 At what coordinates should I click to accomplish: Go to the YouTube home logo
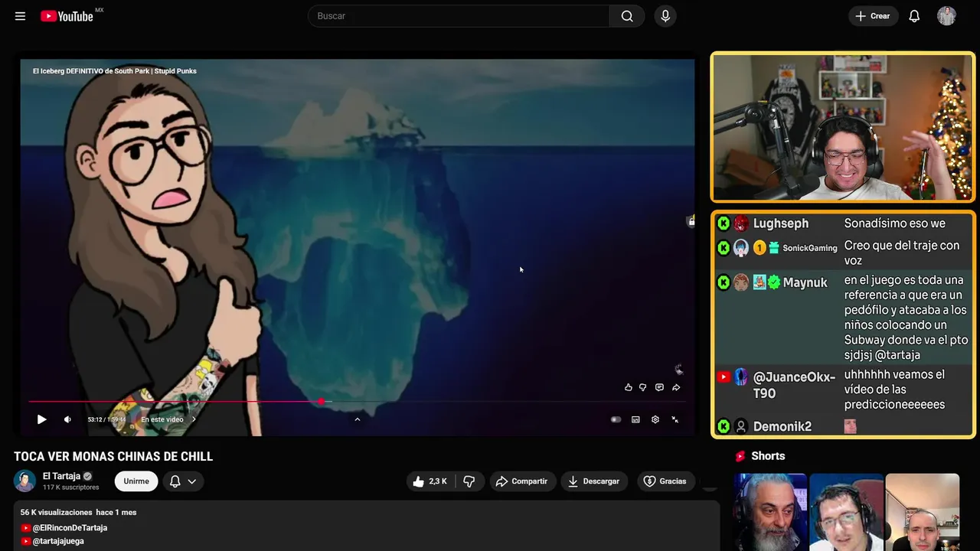[67, 16]
